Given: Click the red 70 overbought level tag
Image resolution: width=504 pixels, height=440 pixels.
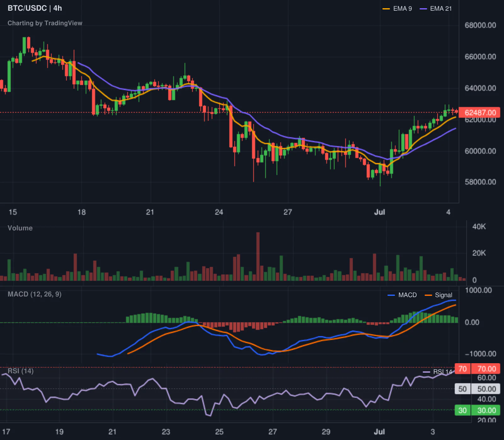Looking at the screenshot, I should 462,369.
